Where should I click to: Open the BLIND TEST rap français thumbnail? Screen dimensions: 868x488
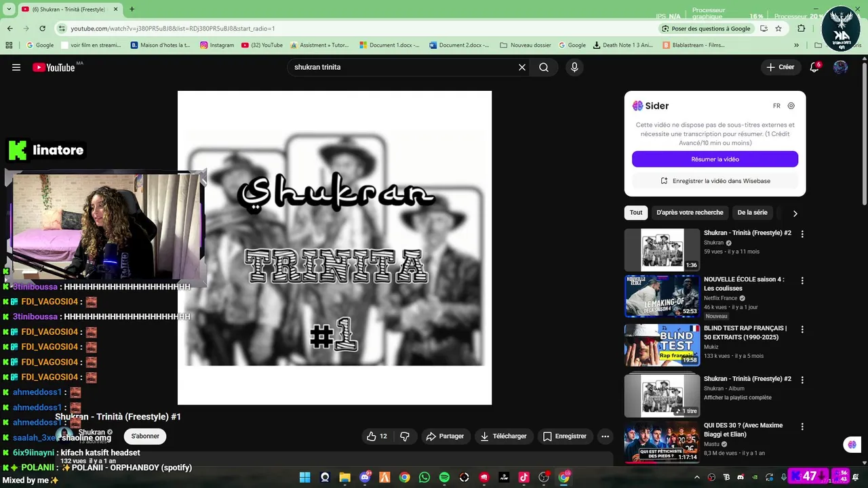(x=662, y=345)
